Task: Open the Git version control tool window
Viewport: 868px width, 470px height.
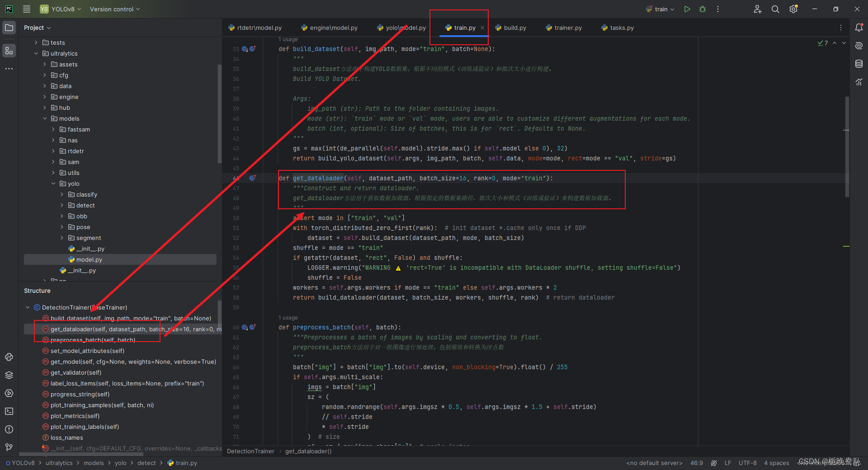Action: coord(9,447)
